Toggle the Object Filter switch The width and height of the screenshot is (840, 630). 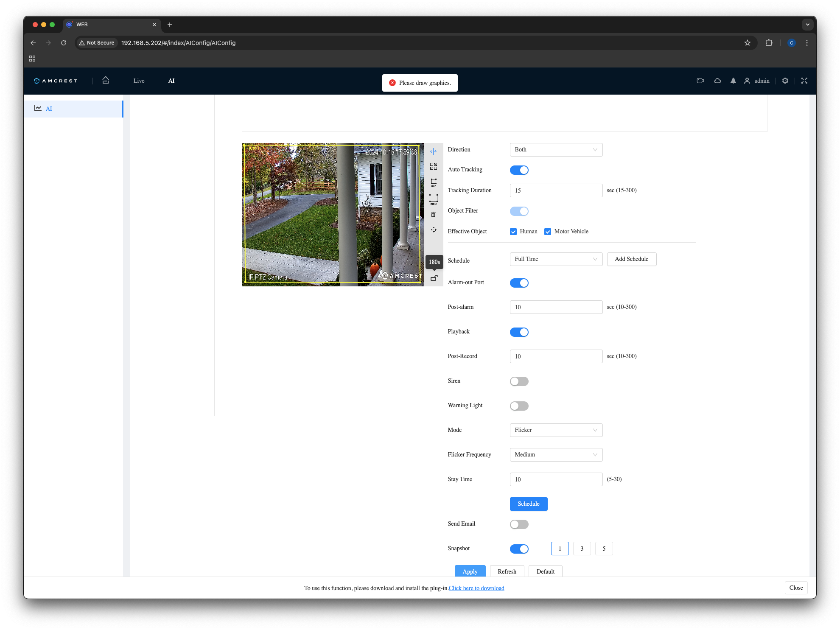[519, 211]
